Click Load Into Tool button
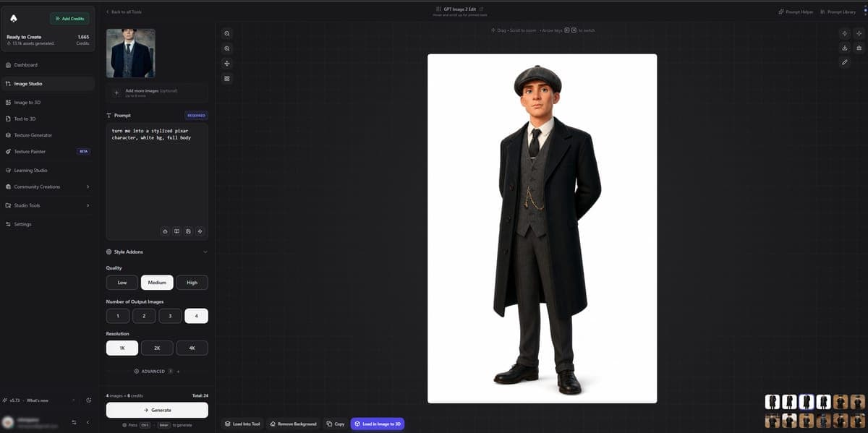 [x=242, y=424]
